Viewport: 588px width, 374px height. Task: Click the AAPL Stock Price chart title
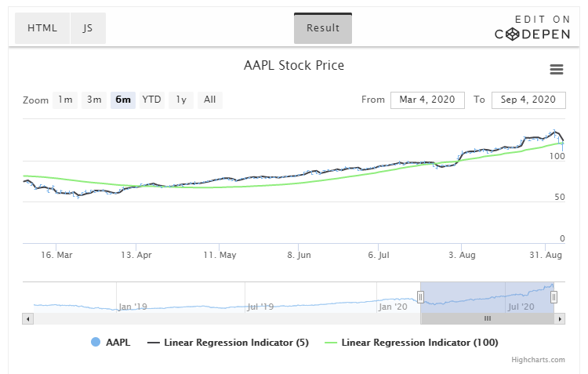294,65
